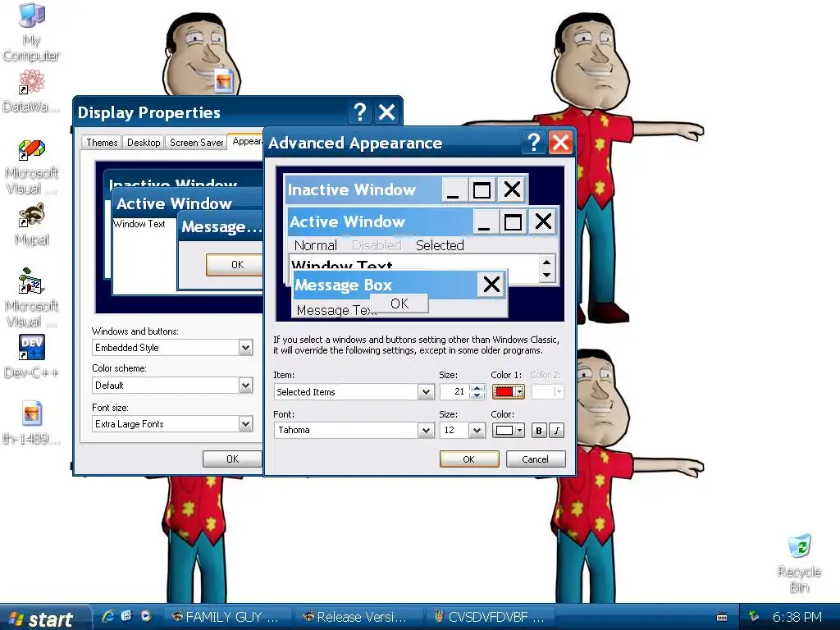Open the second Microsoft Visual shortcut with calendar icon
Viewport: 840px width, 630px height.
pos(31,298)
